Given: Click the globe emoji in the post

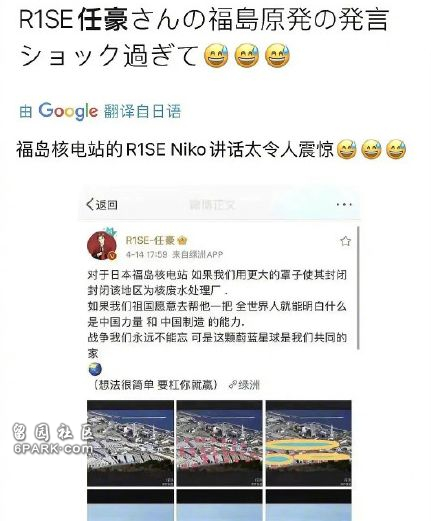Looking at the screenshot, I should coord(95,369).
